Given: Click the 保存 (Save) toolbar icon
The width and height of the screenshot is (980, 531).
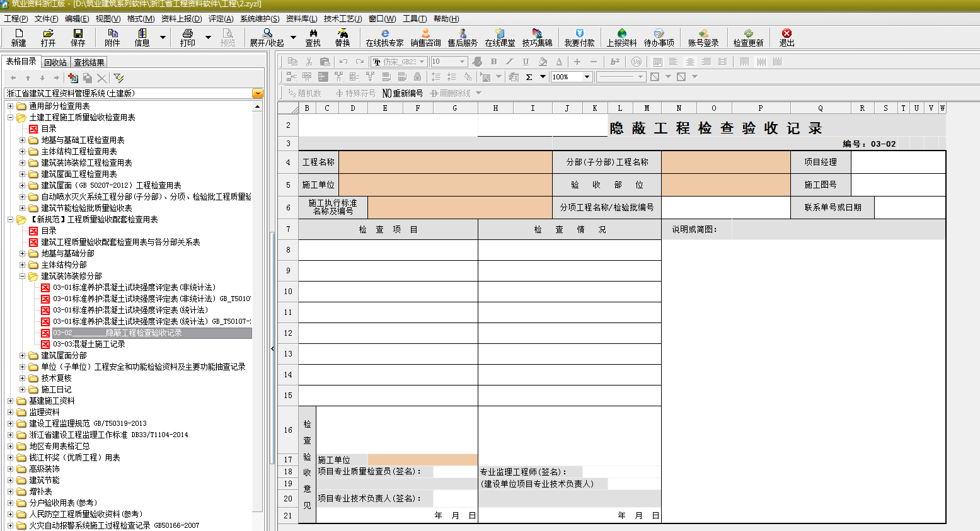Looking at the screenshot, I should (x=78, y=37).
